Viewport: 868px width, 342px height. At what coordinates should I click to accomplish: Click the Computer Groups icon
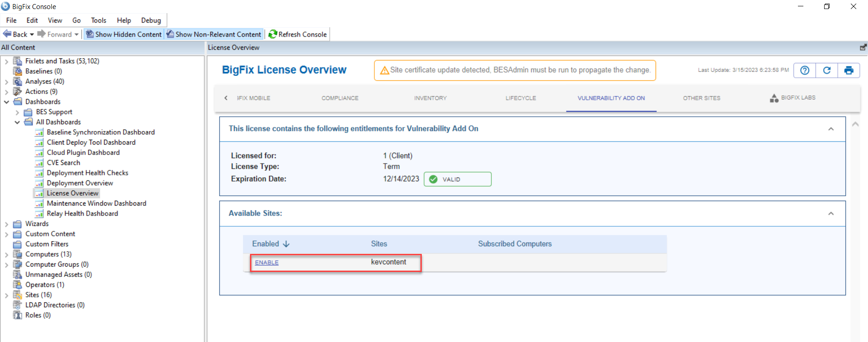(x=18, y=264)
